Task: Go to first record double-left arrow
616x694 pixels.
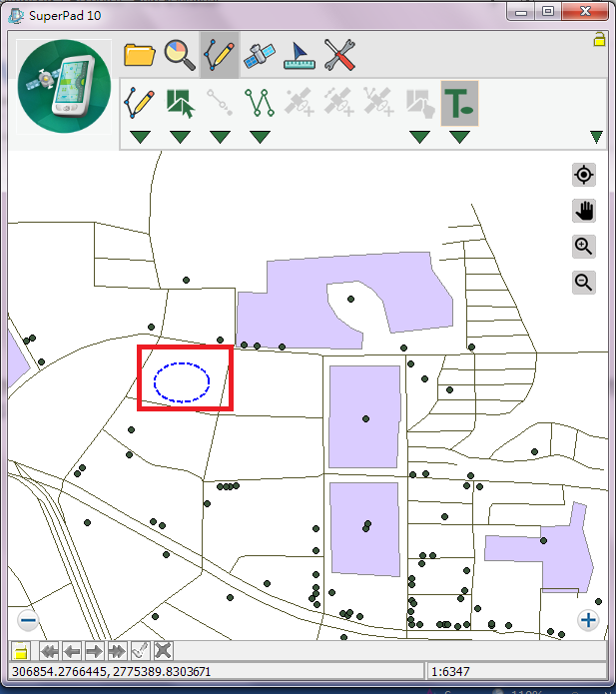Action: (x=49, y=651)
